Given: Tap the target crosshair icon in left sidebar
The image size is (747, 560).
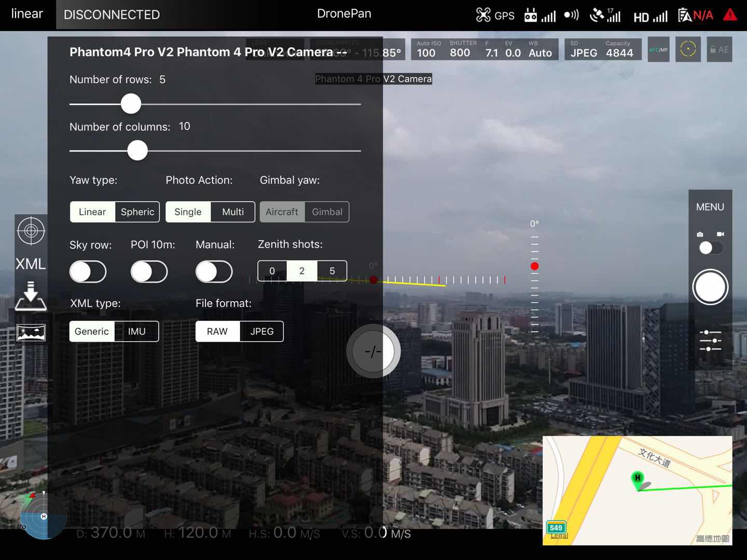Looking at the screenshot, I should 31,231.
